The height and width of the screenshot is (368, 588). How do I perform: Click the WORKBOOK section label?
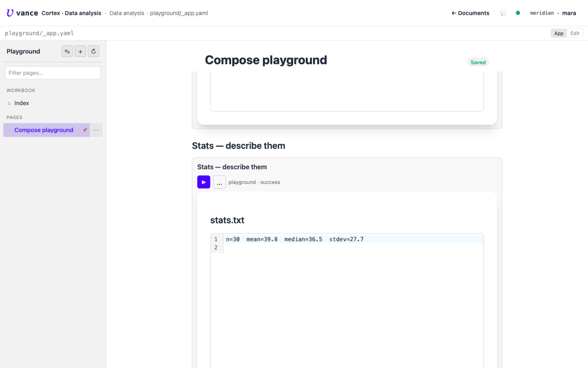[21, 90]
